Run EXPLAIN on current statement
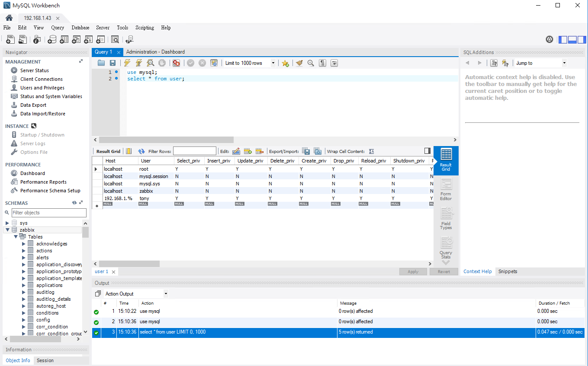588x366 pixels. (x=151, y=63)
